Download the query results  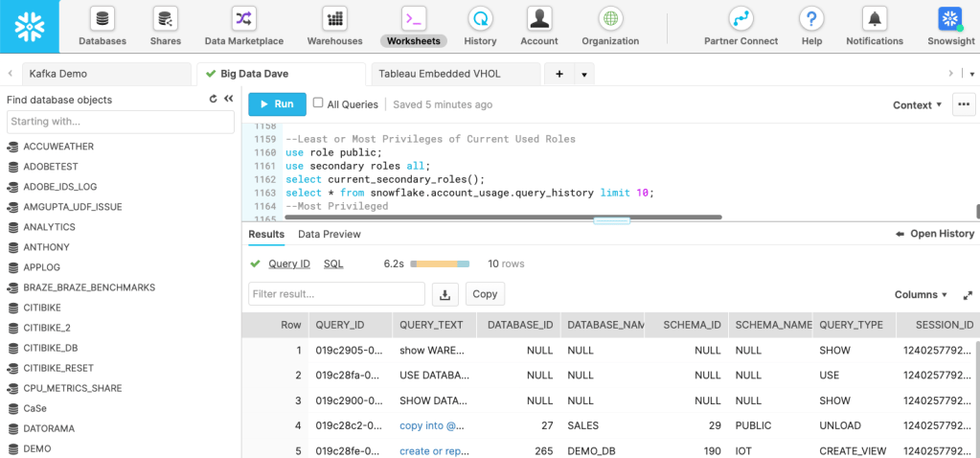coord(445,294)
